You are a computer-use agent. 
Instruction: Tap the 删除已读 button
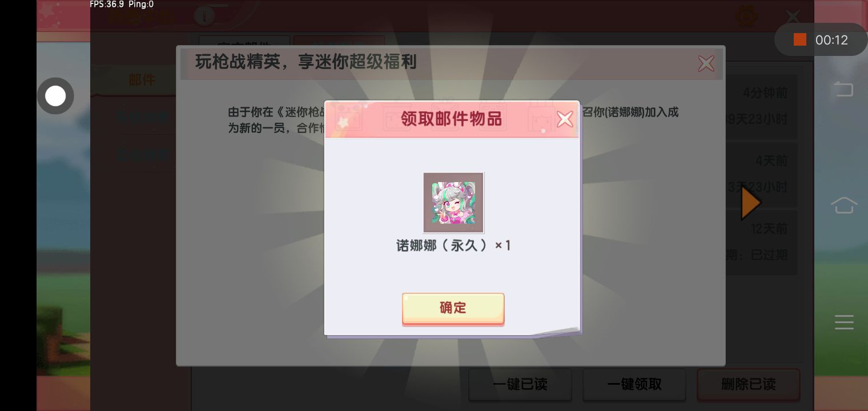749,384
